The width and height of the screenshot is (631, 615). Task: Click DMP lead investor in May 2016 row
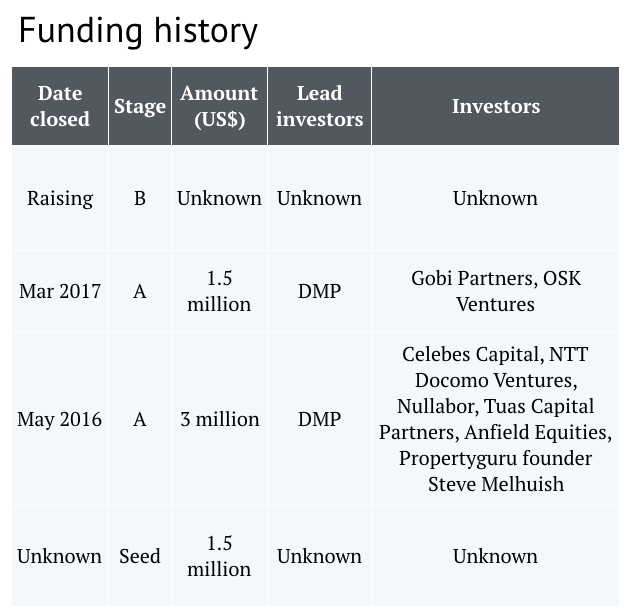(x=320, y=419)
